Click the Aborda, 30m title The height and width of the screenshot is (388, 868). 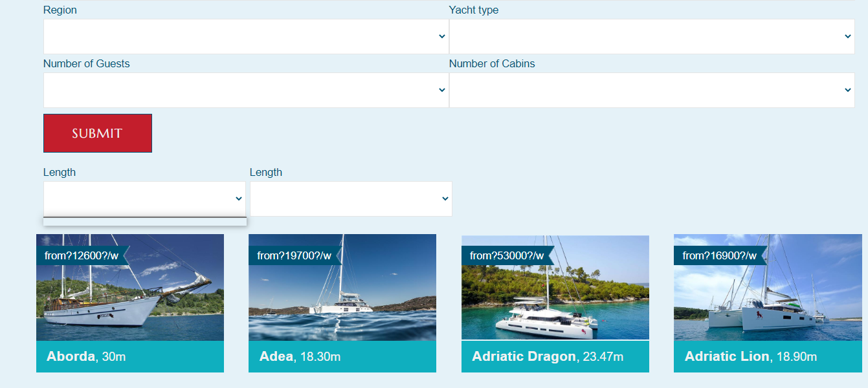pos(86,356)
